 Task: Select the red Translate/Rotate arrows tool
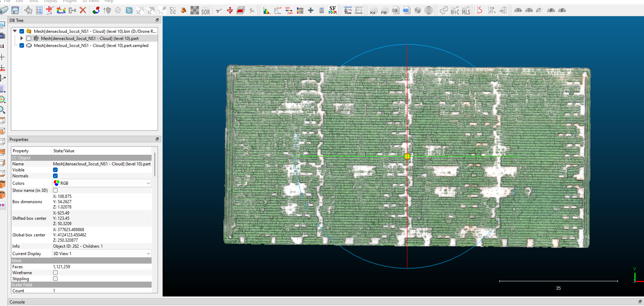pyautogui.click(x=230, y=10)
